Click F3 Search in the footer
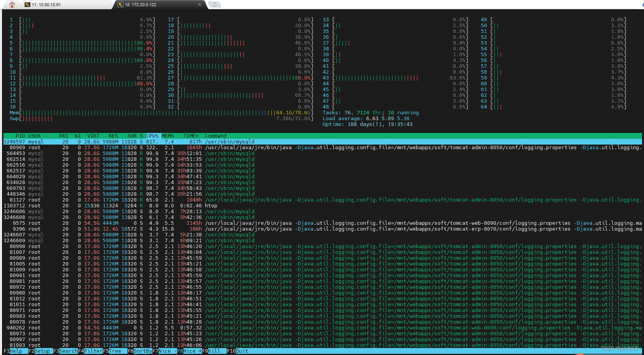 click(x=65, y=351)
